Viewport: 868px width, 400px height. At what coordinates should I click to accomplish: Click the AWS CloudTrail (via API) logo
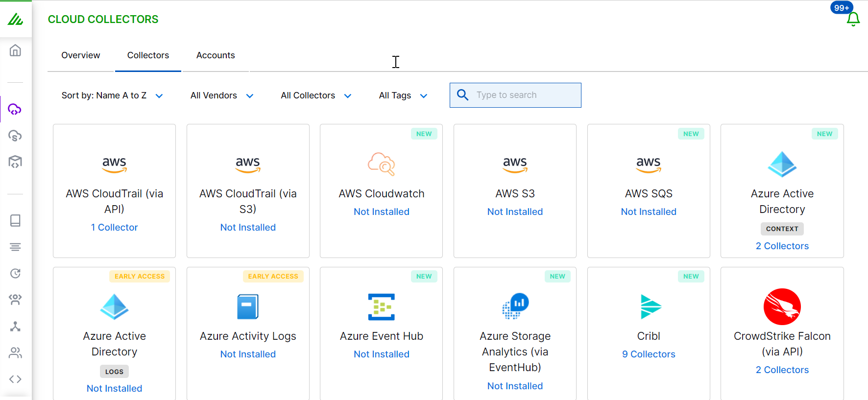(x=114, y=165)
